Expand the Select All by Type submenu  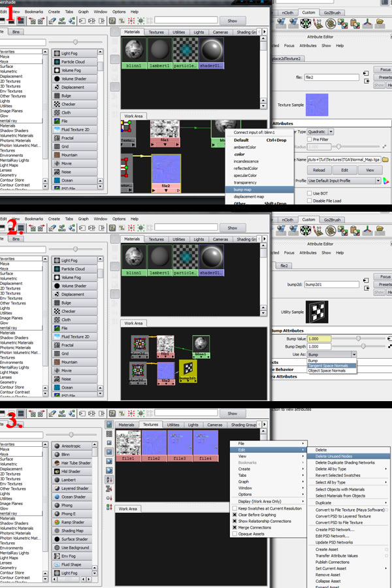coord(349,482)
